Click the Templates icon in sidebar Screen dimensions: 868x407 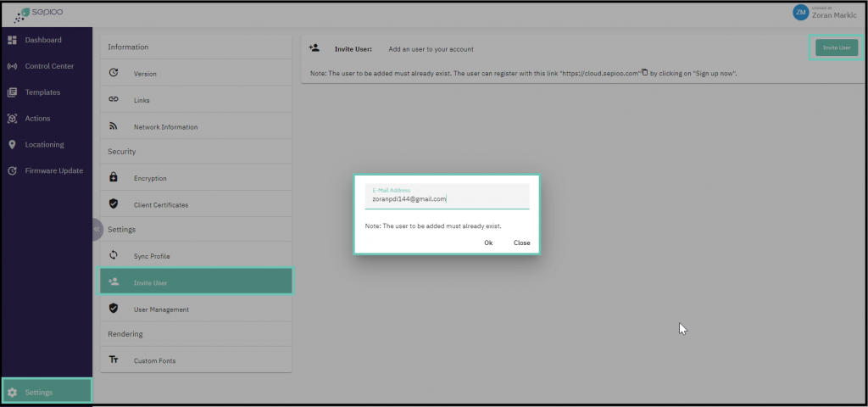[13, 92]
